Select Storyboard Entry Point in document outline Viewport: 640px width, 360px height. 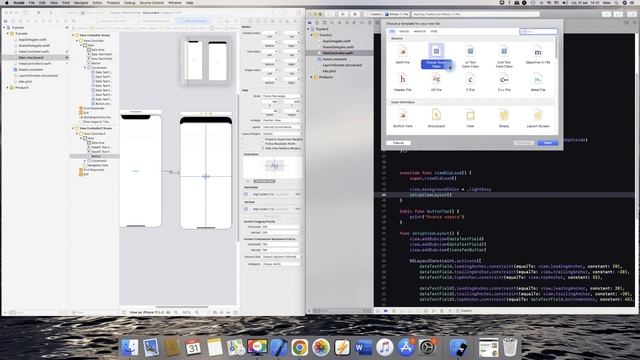(x=97, y=117)
